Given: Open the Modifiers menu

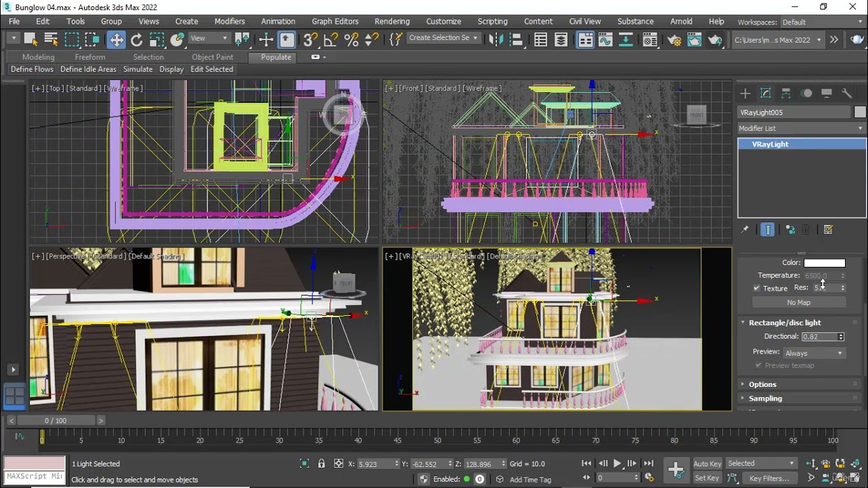Looking at the screenshot, I should (x=230, y=22).
